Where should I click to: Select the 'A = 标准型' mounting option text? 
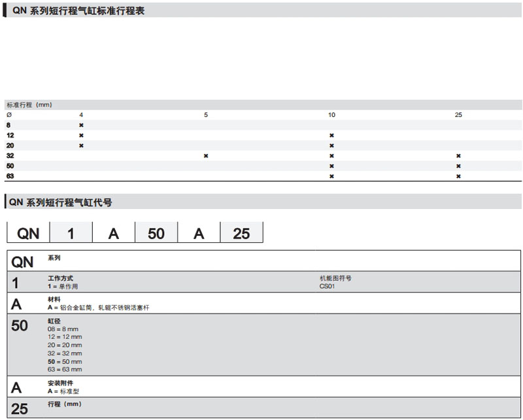pos(63,391)
